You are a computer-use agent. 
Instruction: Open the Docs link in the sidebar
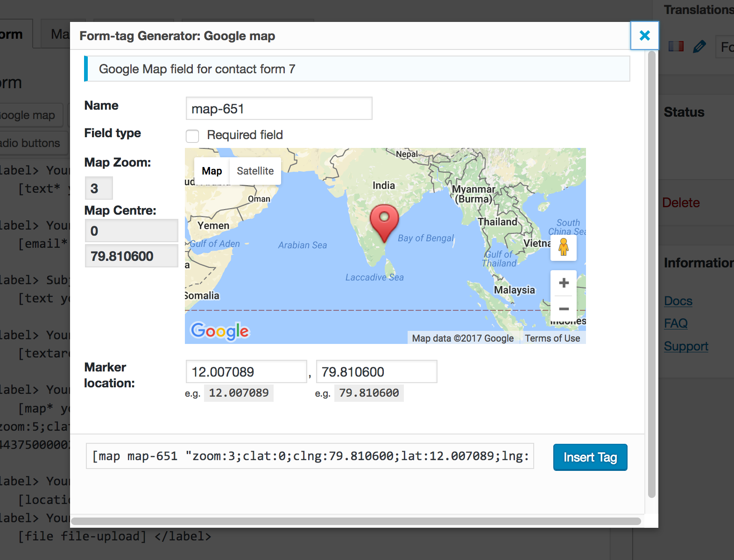click(678, 301)
